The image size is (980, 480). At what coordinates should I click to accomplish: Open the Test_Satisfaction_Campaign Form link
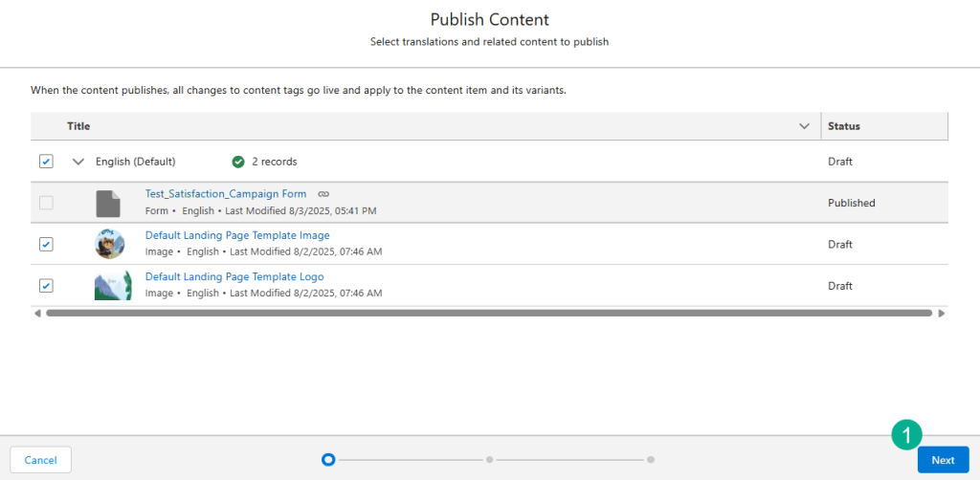point(226,194)
